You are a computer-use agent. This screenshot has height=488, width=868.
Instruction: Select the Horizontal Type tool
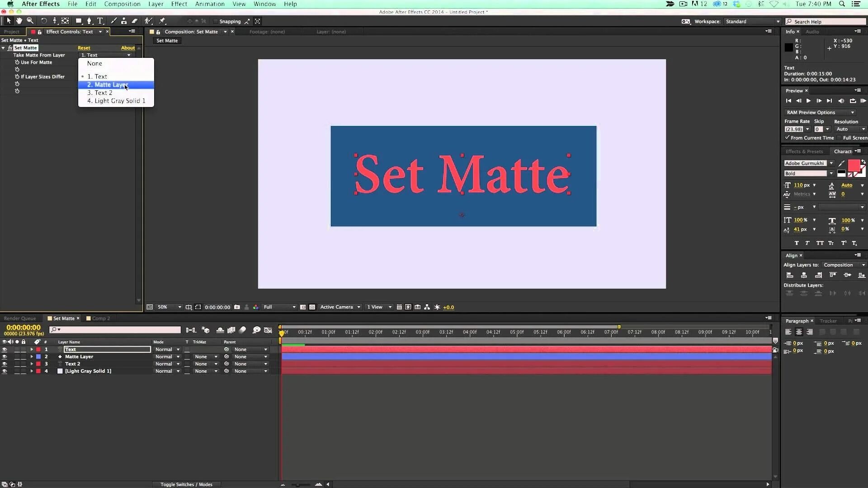coord(100,21)
